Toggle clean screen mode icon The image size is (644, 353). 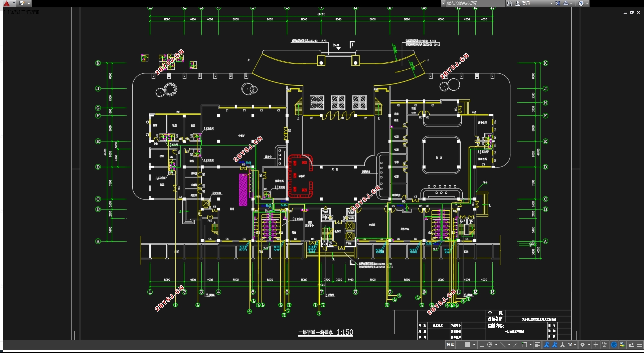pyautogui.click(x=631, y=345)
